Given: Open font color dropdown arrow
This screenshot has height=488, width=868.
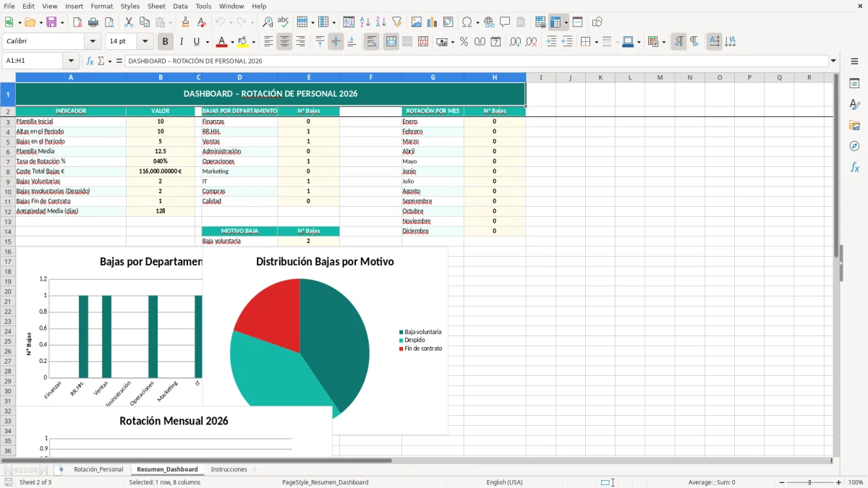Looking at the screenshot, I should 232,42.
